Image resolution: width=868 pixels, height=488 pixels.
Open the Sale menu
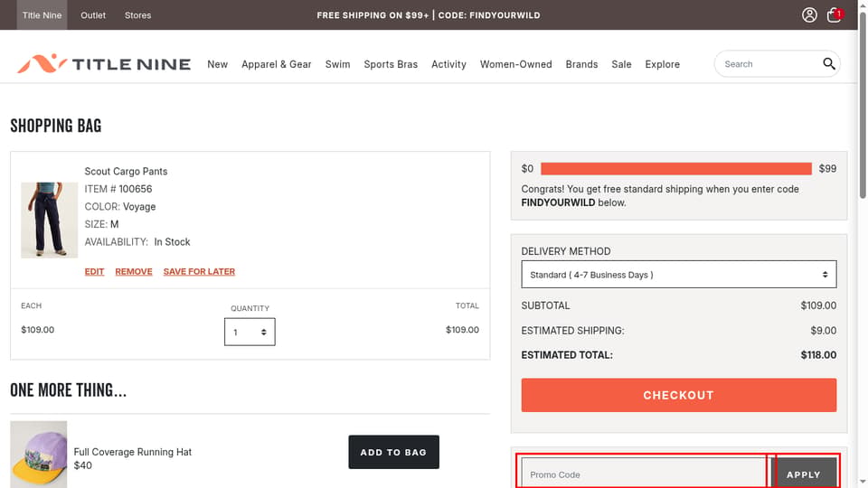click(622, 64)
